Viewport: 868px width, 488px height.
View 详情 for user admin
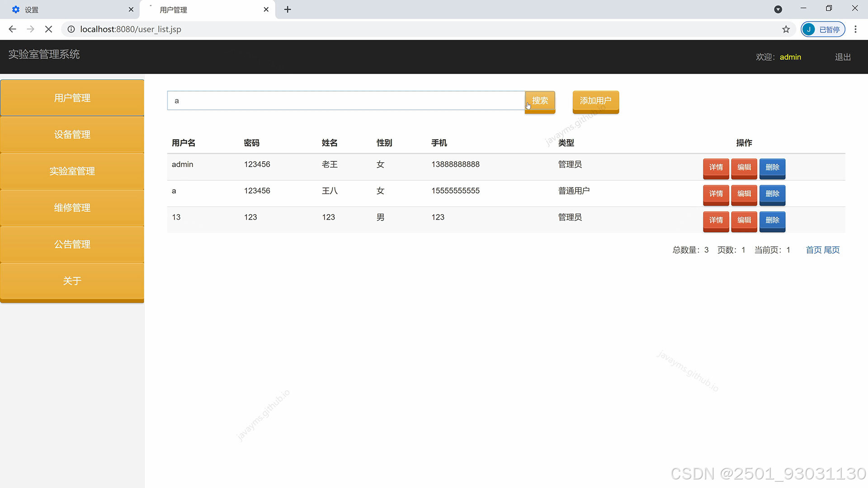(716, 168)
